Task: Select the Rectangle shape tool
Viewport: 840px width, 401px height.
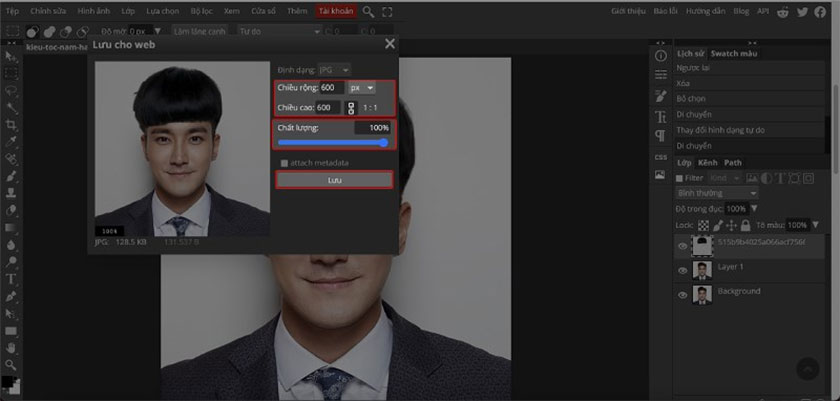Action: [11, 330]
